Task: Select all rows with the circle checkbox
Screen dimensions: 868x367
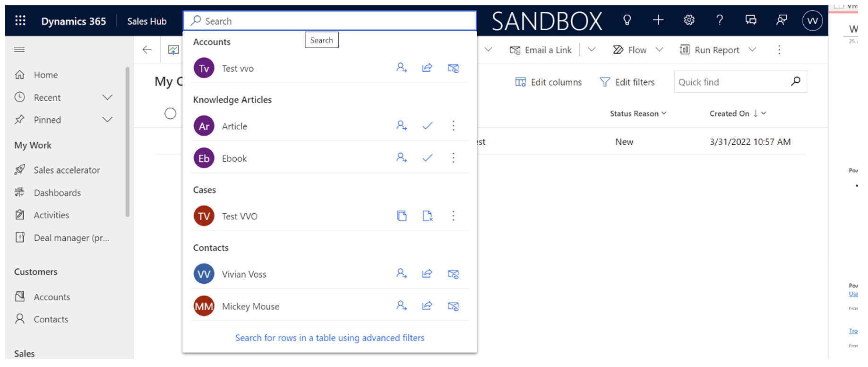Action: pyautogui.click(x=171, y=114)
